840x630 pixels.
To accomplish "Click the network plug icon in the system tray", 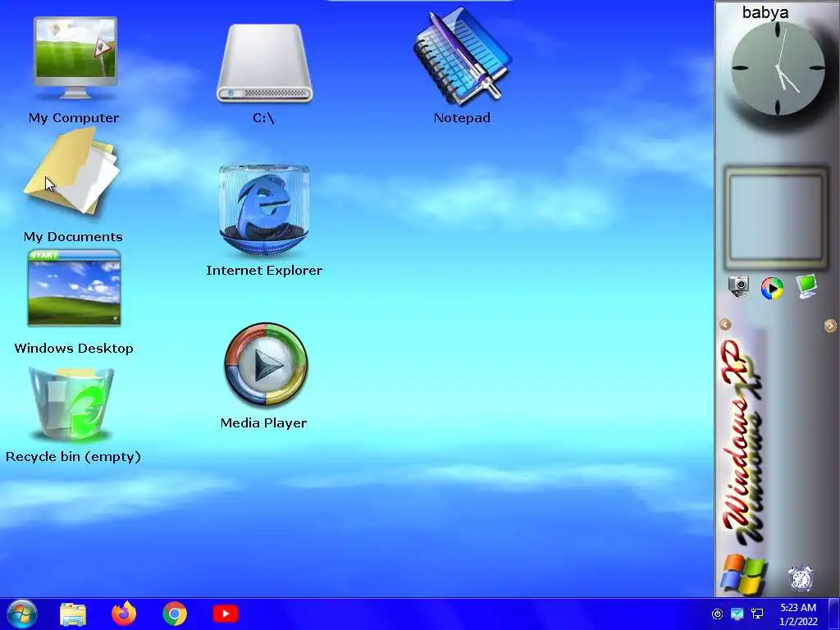I will (757, 614).
